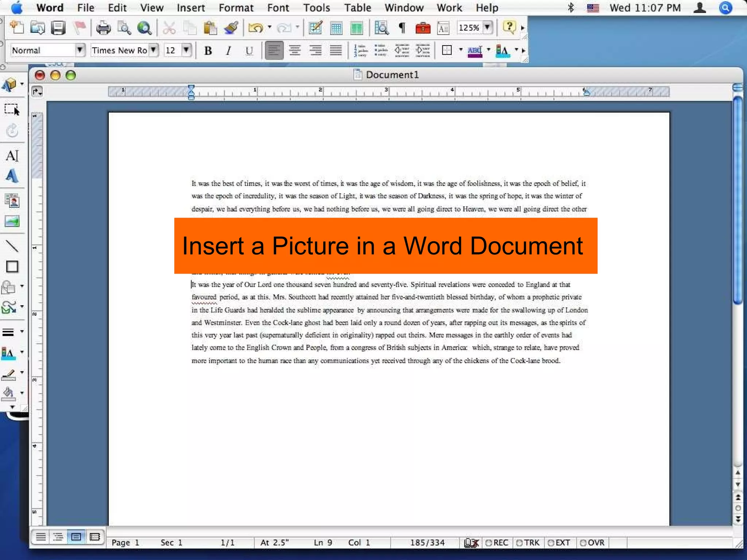This screenshot has width=747, height=560.
Task: Select the Text Box tool in sidebar
Action: tap(12, 156)
